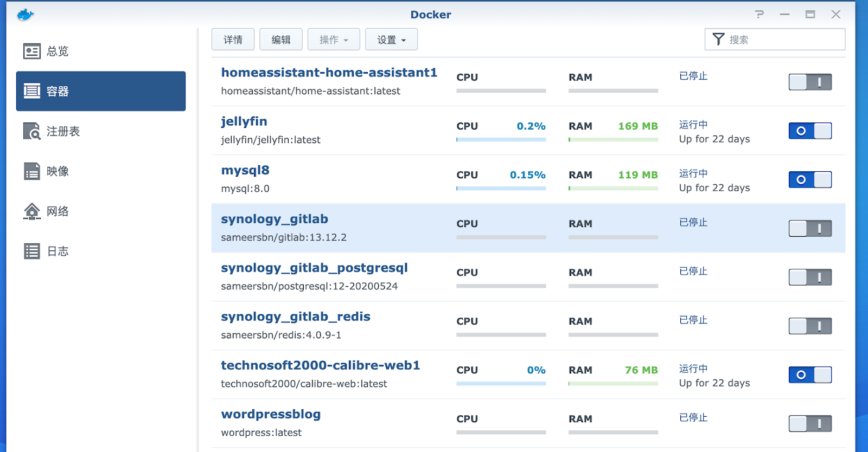
Task: Turn off the mysql8 container switch
Action: click(x=810, y=180)
